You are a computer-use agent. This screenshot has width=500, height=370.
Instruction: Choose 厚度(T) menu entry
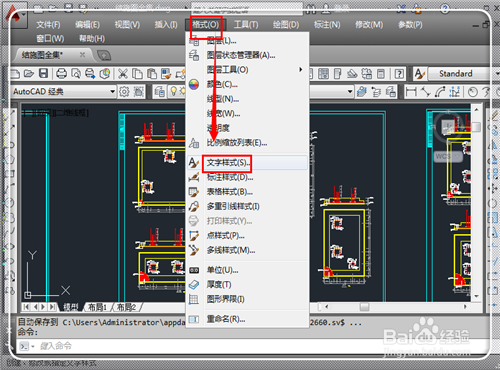(247, 285)
